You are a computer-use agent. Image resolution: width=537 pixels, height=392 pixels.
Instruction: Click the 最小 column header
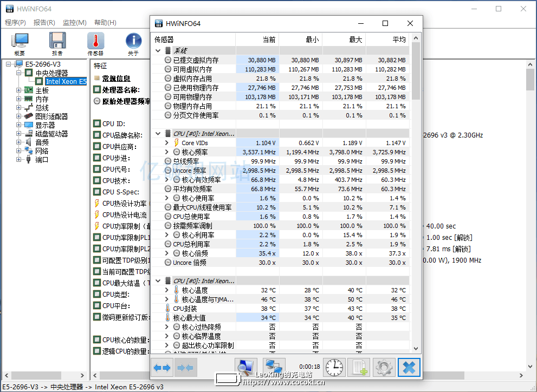[301, 40]
